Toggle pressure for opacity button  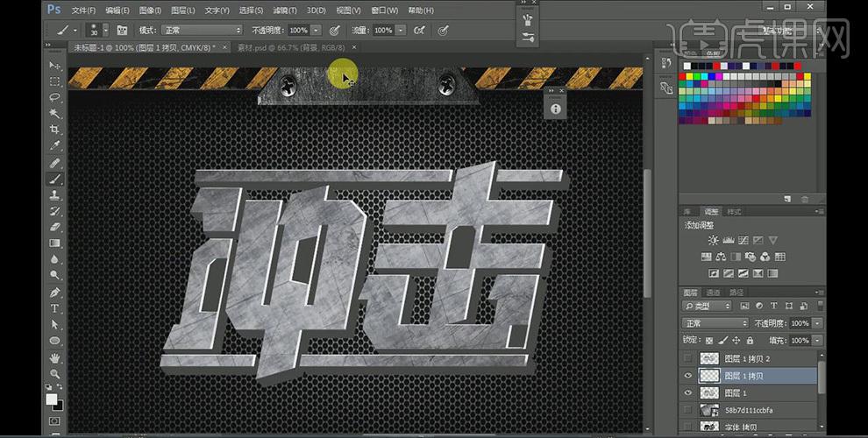334,31
